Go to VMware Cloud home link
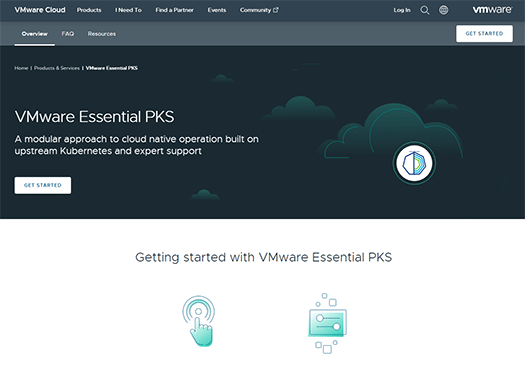 tap(40, 10)
